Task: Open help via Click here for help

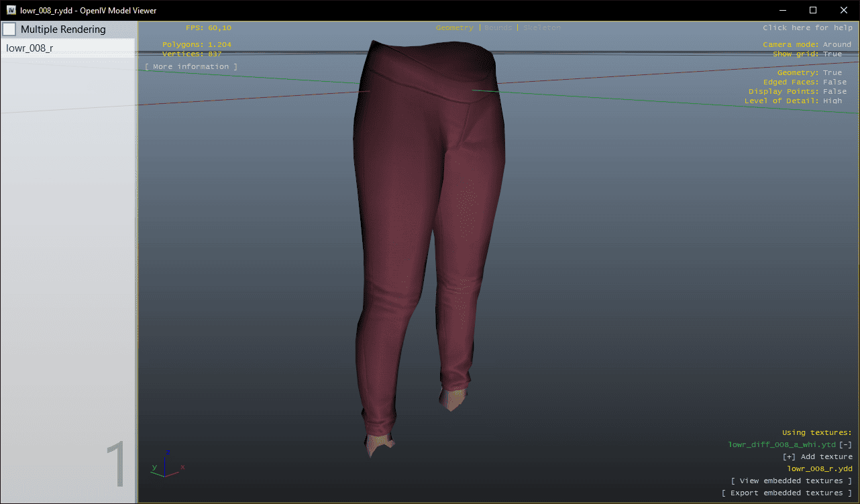Action: (806, 28)
